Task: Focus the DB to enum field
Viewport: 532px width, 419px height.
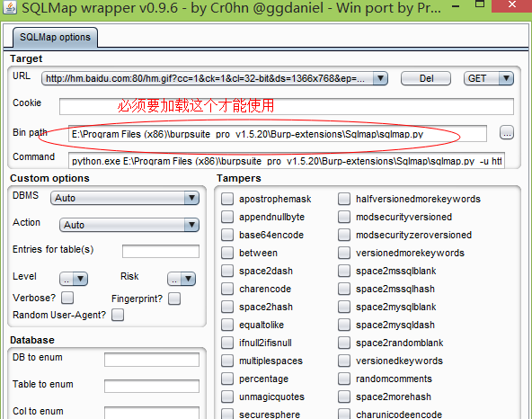Action: click(x=152, y=360)
